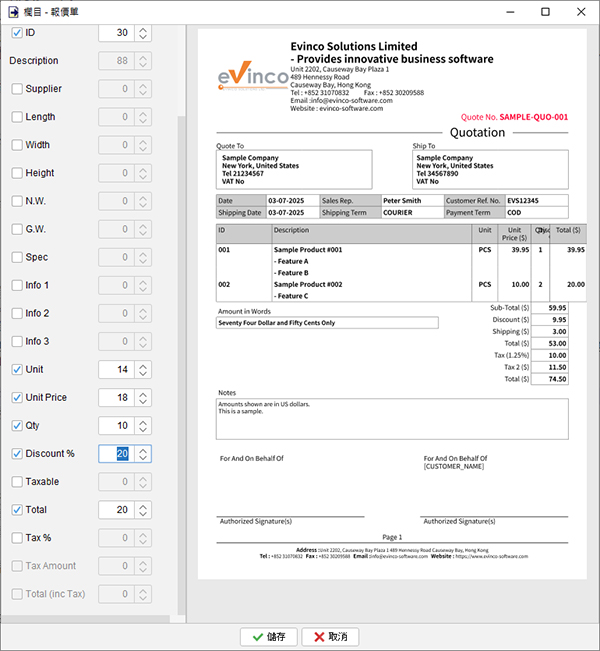
Task: Click the app icon in the title bar
Action: coord(13,12)
